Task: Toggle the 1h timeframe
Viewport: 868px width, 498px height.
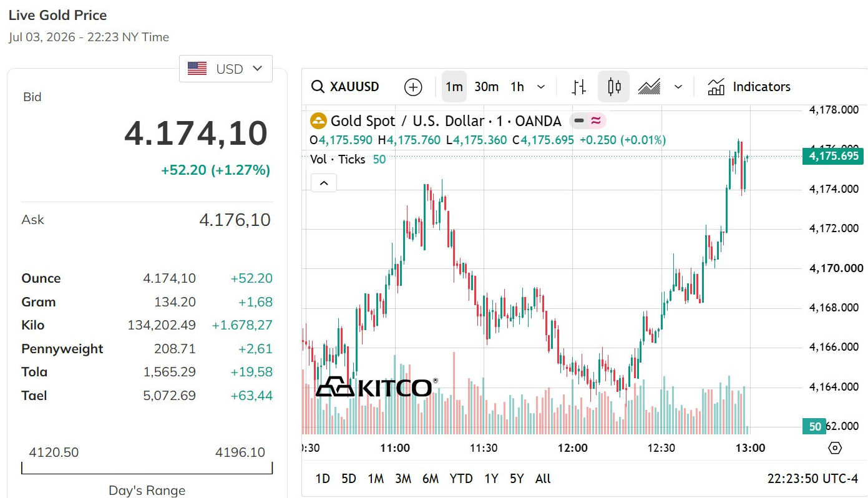Action: (517, 87)
